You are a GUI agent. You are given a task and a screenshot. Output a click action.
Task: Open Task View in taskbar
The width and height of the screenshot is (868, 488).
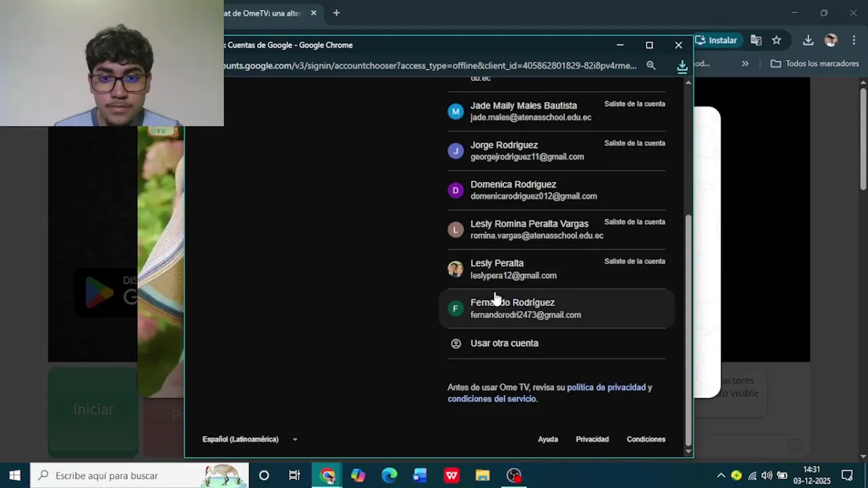[x=294, y=475]
